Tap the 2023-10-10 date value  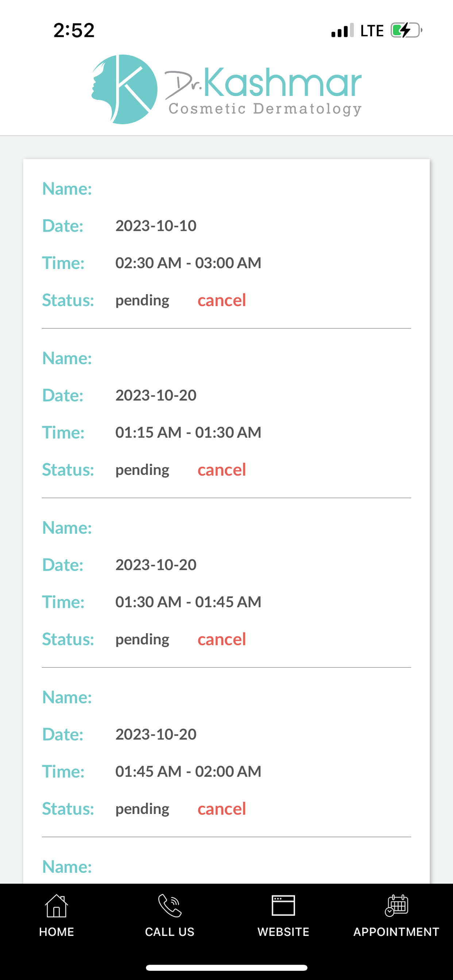[x=156, y=226]
